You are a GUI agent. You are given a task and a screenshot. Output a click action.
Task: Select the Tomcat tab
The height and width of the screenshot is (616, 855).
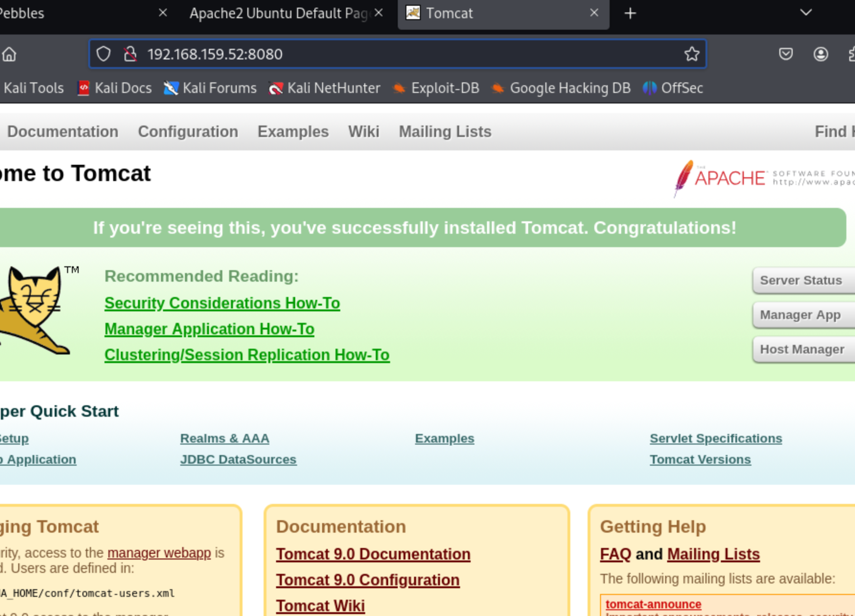503,14
